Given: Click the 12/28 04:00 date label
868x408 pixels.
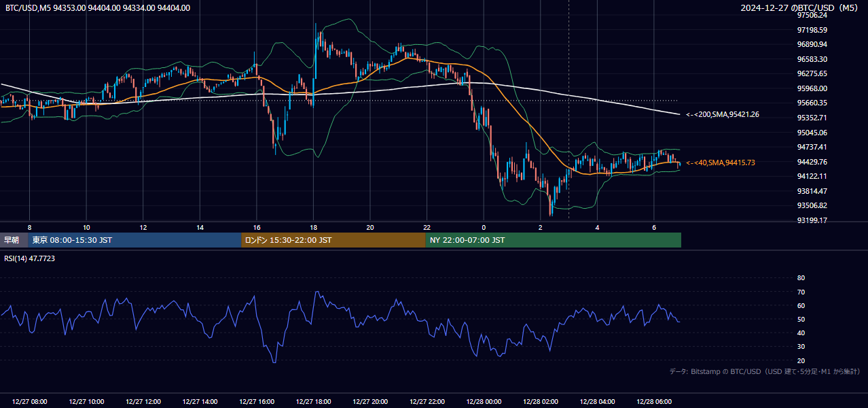Looking at the screenshot, I should coord(597,402).
